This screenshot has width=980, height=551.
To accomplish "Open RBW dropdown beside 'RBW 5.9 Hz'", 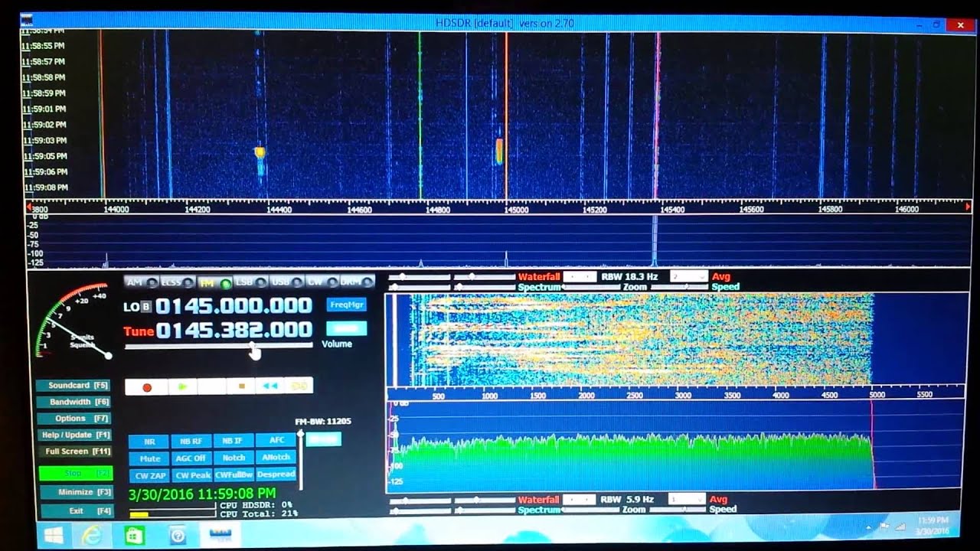I will pos(579,499).
